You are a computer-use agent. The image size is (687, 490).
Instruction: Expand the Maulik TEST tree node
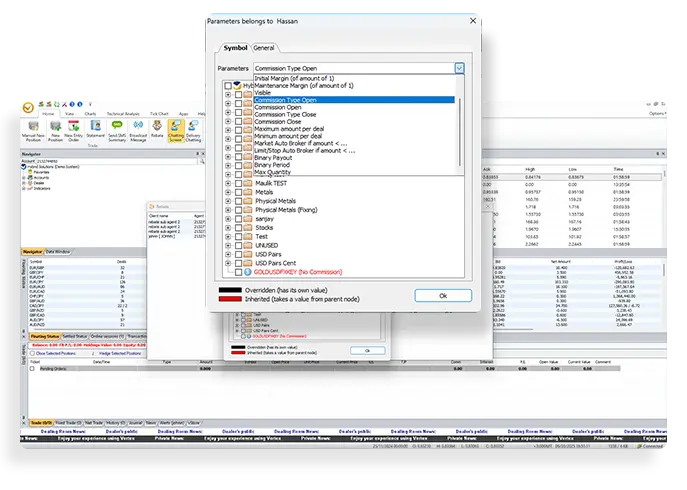[228, 183]
